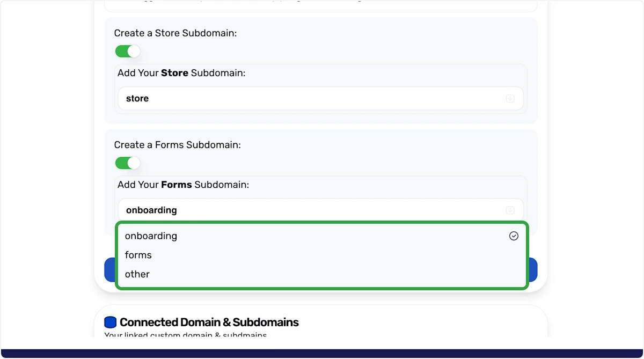Click the blue icon beside Connected Domain & Subdomains
The width and height of the screenshot is (644, 359).
[110, 323]
